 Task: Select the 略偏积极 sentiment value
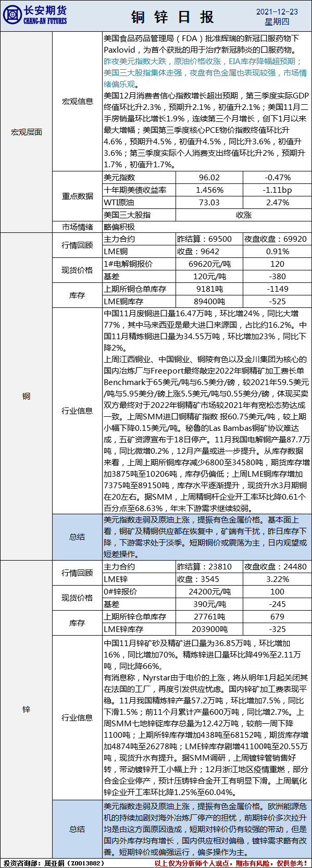click(x=119, y=227)
